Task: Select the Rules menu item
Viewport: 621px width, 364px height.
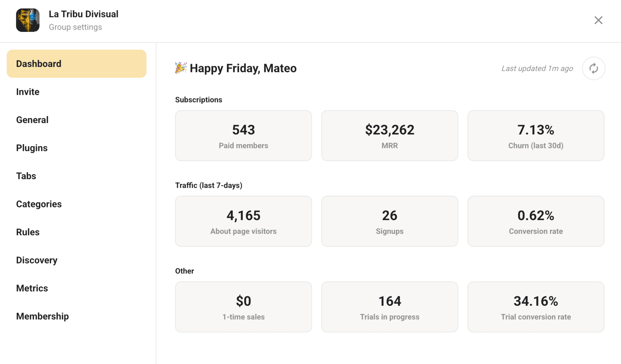Action: 28,232
